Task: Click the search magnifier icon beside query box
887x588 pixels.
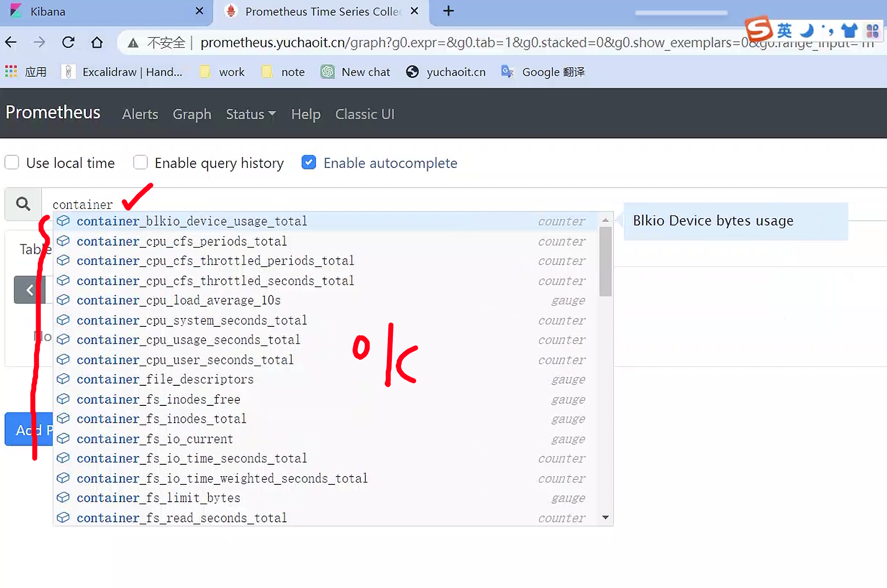Action: point(23,204)
